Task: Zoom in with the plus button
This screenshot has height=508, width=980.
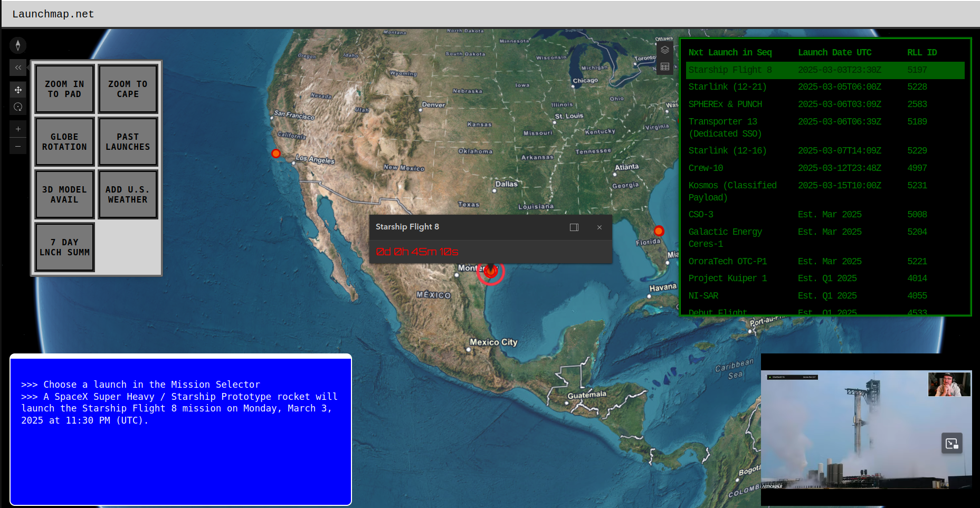Action: 18,129
